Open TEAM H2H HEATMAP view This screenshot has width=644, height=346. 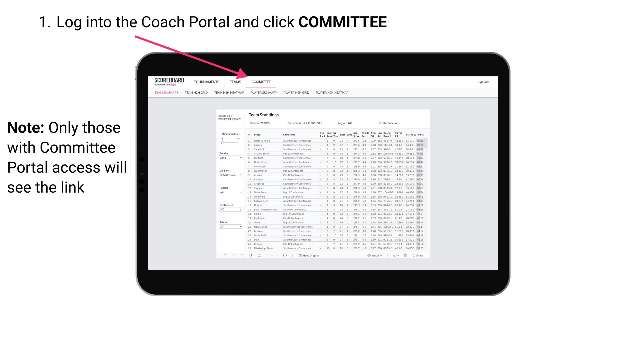(x=229, y=93)
